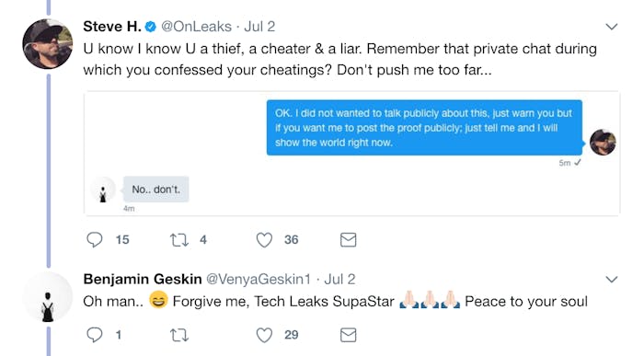
Task: Like Benjamin Geskin's tweet with 29 likes
Action: click(264, 335)
